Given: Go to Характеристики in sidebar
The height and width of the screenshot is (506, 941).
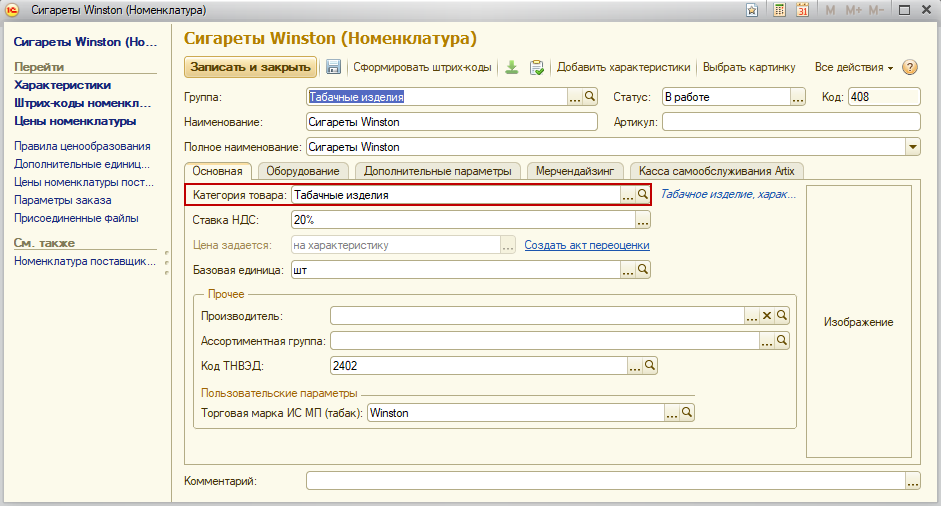Looking at the screenshot, I should [62, 85].
